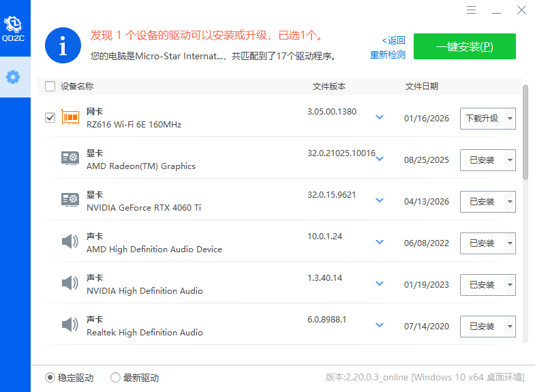This screenshot has width=535, height=392.
Task: Click 下载升级 button for RZ616 Wi-Fi
Action: pos(483,119)
